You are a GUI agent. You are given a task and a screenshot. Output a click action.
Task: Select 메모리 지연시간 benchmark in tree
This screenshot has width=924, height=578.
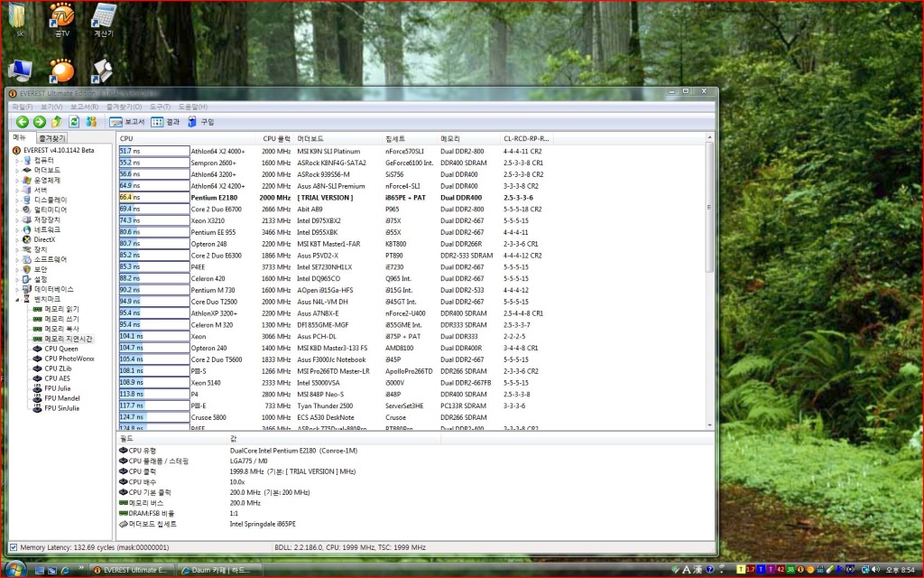(63, 339)
